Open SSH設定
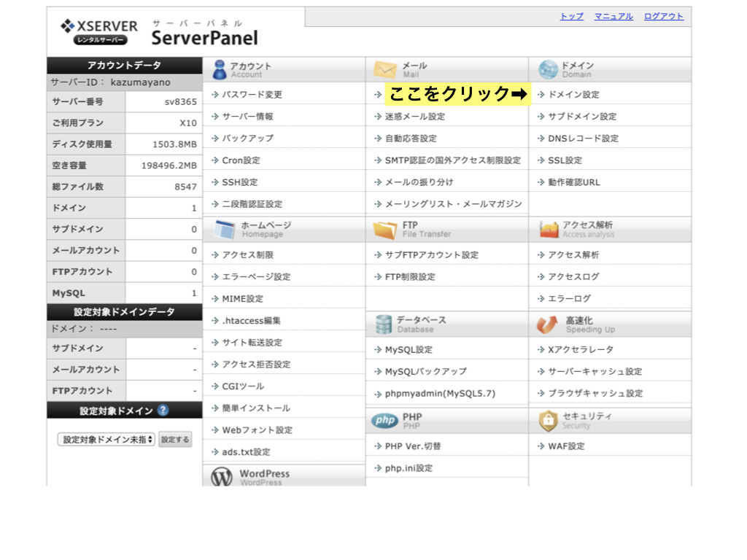747x560 pixels. pos(239,182)
